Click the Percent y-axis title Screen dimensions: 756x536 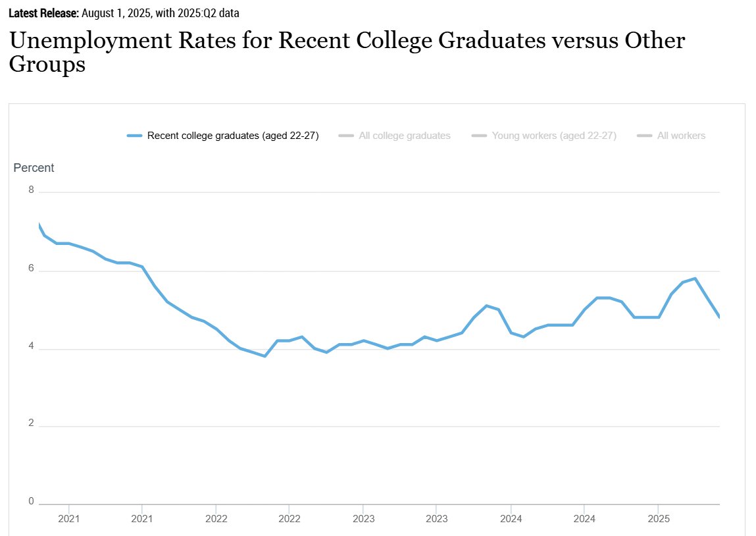[34, 168]
